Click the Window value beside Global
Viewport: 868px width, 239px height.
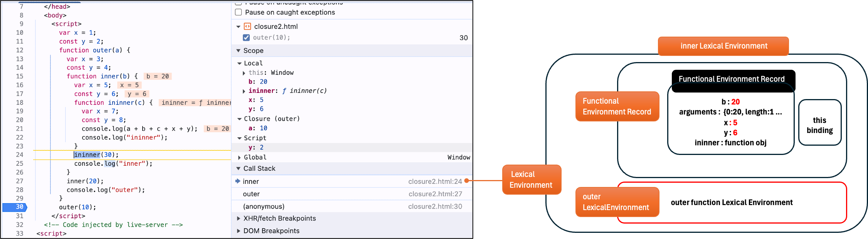click(459, 157)
